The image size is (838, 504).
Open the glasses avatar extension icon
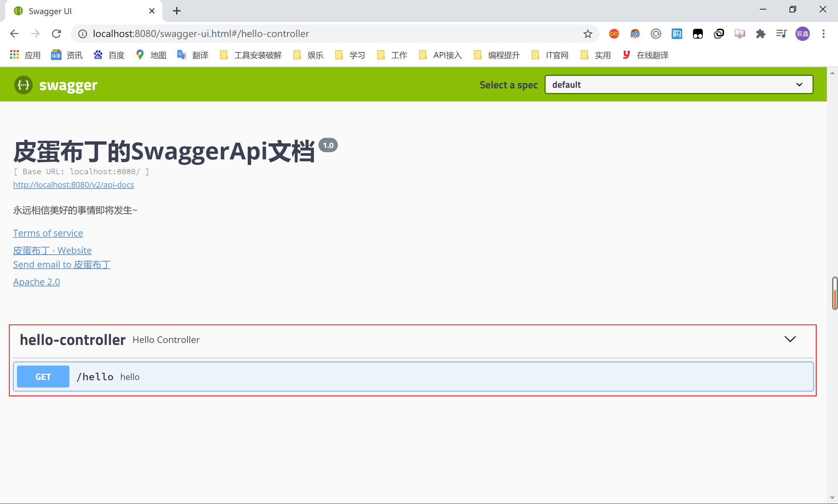(x=635, y=34)
